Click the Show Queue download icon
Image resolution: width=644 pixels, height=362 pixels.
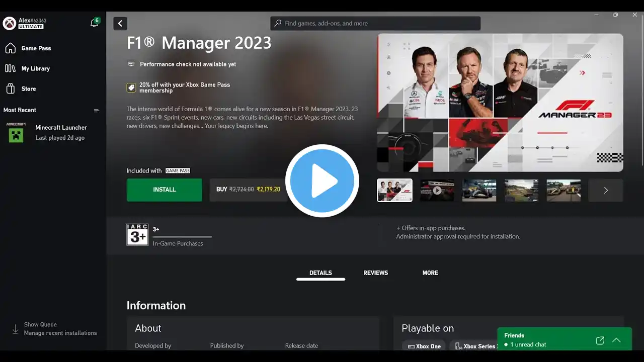(15, 329)
